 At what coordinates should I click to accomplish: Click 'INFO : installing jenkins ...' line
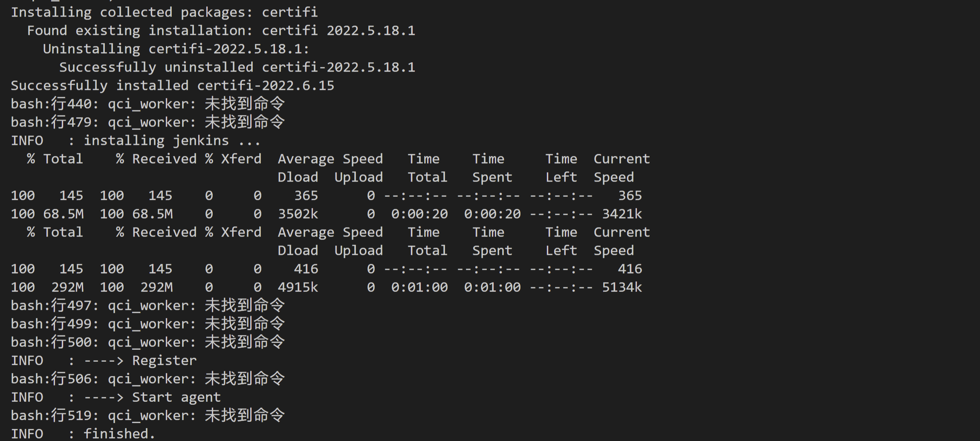[x=136, y=141]
